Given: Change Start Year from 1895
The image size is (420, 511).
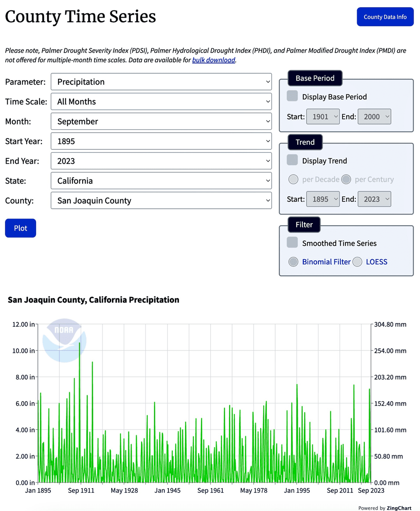Looking at the screenshot, I should click(x=161, y=141).
